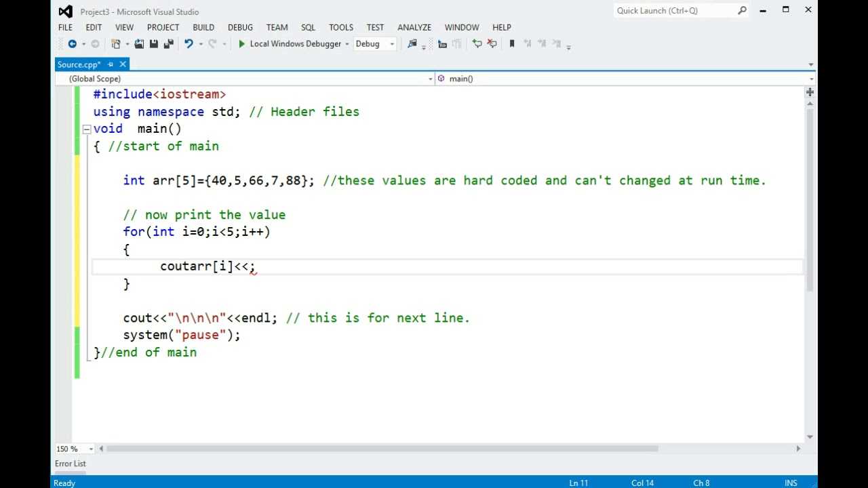Click the Open File folder icon
Screen dimensions: 868x488
click(139, 44)
